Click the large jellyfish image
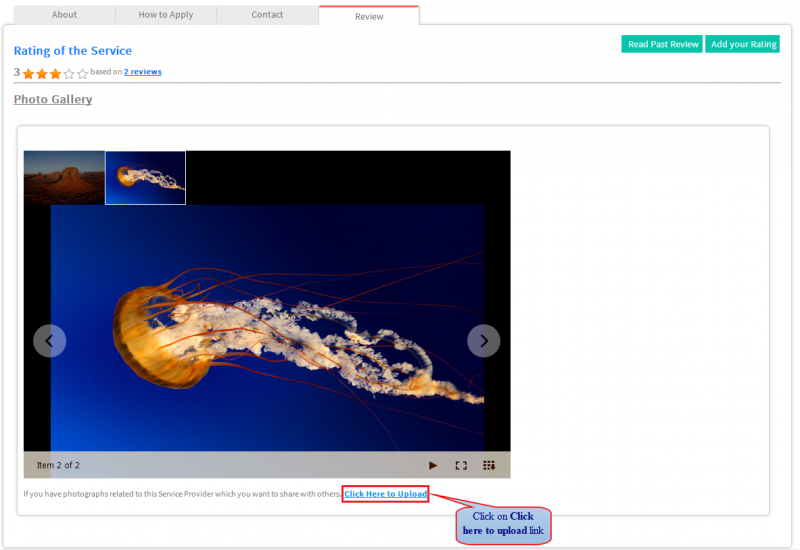This screenshot has height=550, width=800. pyautogui.click(x=267, y=328)
